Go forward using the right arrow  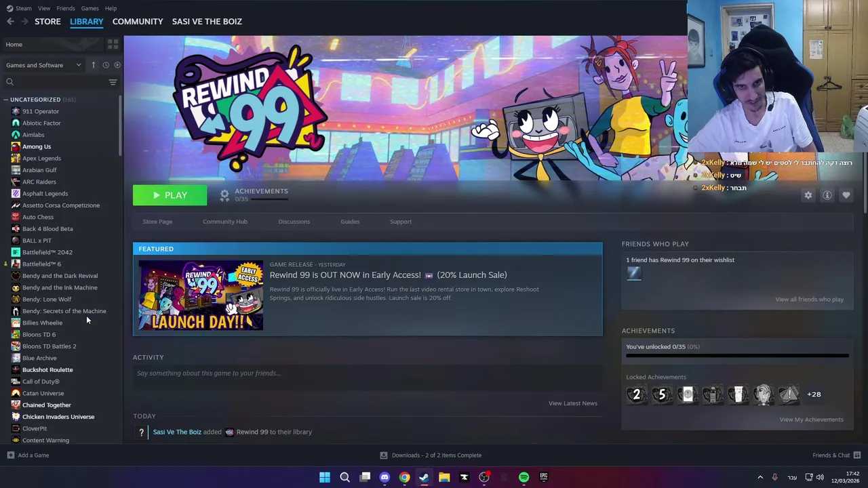24,22
